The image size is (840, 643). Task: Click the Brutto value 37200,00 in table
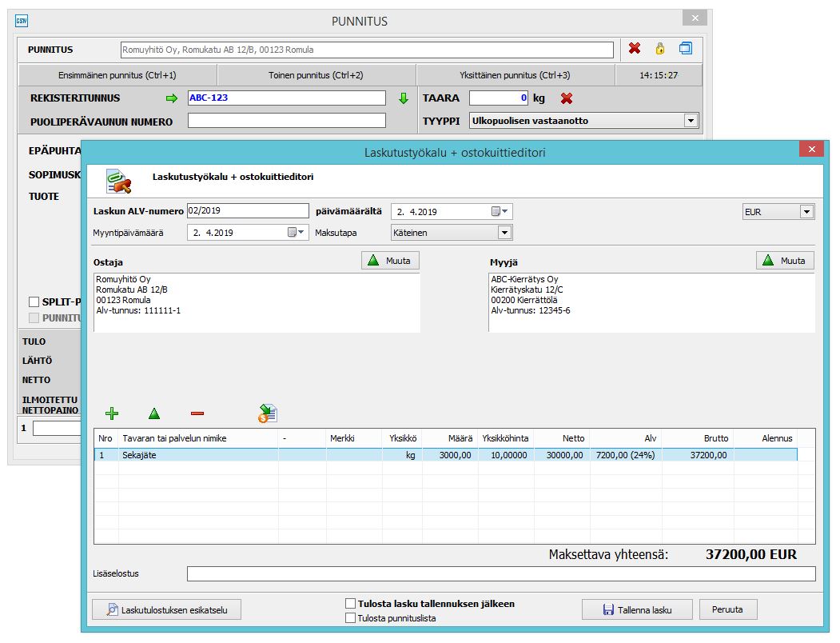[708, 455]
